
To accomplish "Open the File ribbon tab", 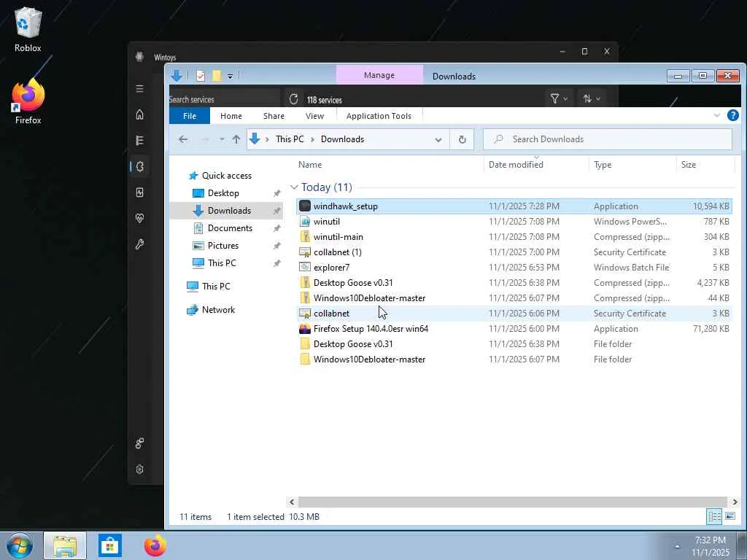I will coord(190,116).
